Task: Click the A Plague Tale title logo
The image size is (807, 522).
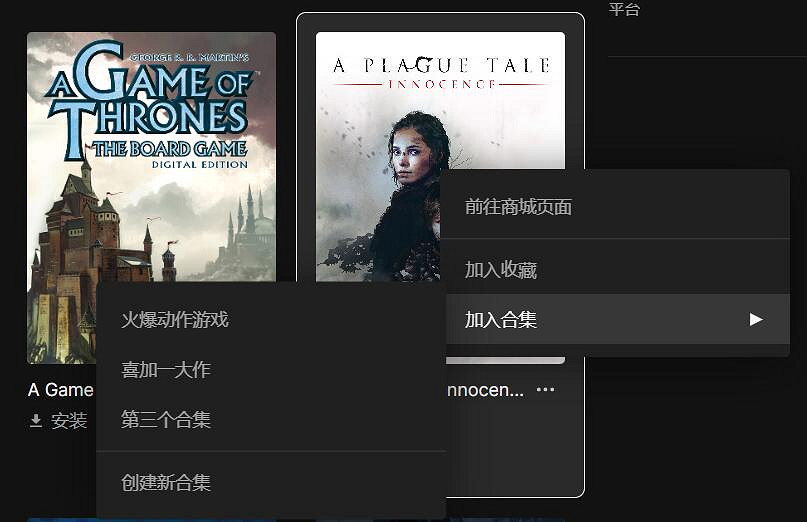Action: tap(442, 72)
